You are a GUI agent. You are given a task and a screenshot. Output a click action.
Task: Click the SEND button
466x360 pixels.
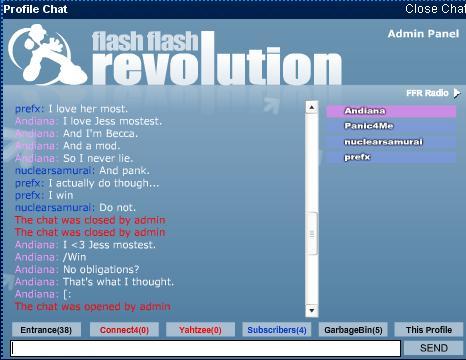pos(434,348)
